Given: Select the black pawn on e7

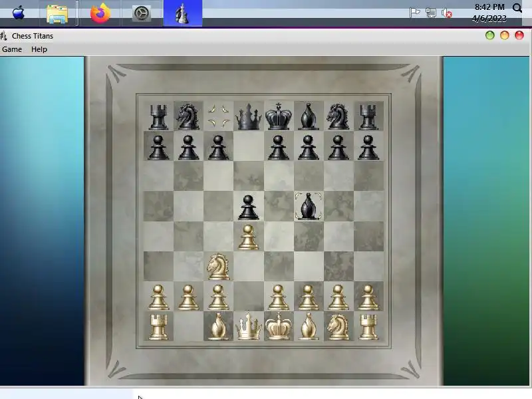Looking at the screenshot, I should point(279,147).
